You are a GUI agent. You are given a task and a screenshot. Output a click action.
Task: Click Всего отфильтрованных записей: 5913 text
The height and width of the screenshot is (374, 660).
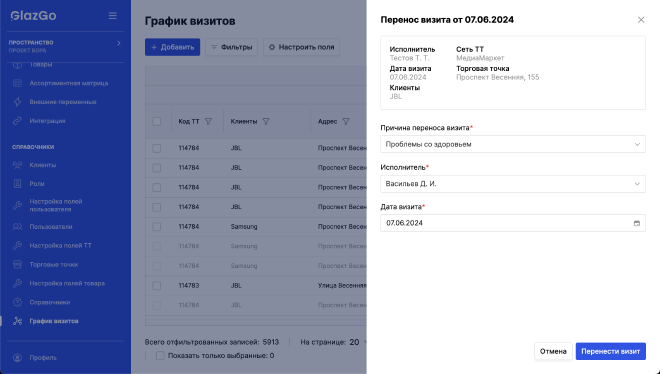pos(212,342)
